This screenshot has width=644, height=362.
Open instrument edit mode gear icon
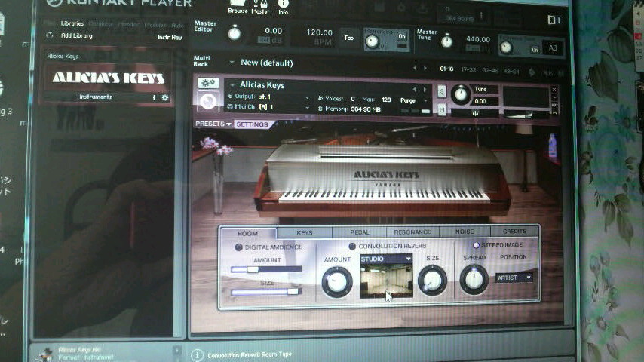tap(208, 83)
